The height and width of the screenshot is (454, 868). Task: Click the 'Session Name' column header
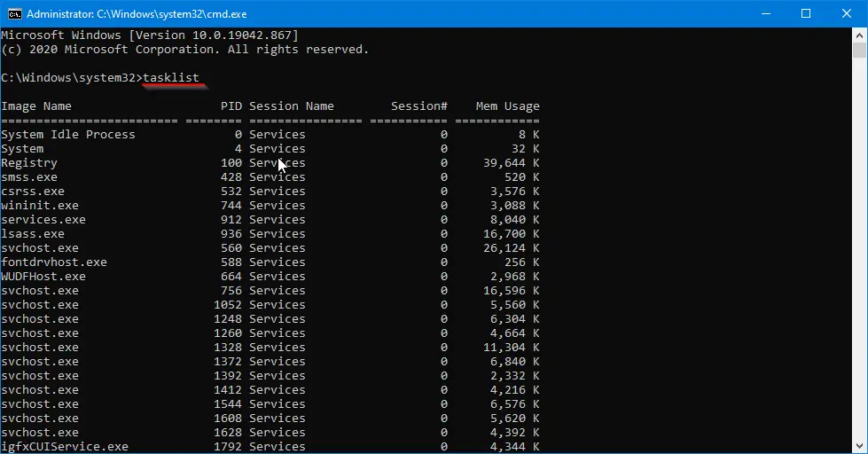[292, 106]
